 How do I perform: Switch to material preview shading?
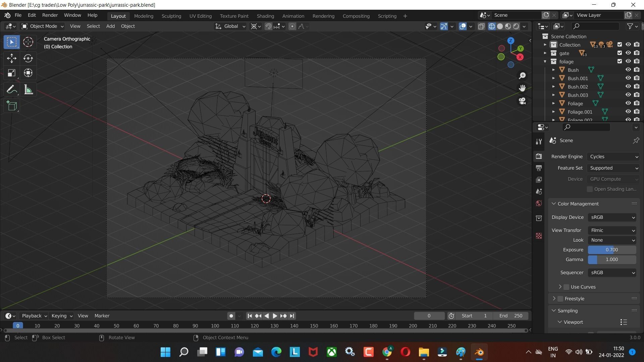pos(508,26)
